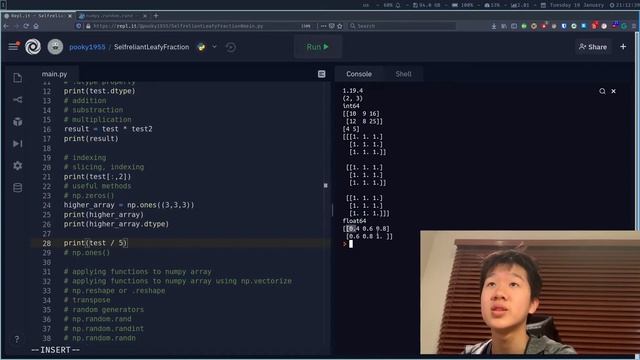The width and height of the screenshot is (640, 360).
Task: Click the Python language icon beside repl name
Action: pyautogui.click(x=202, y=47)
